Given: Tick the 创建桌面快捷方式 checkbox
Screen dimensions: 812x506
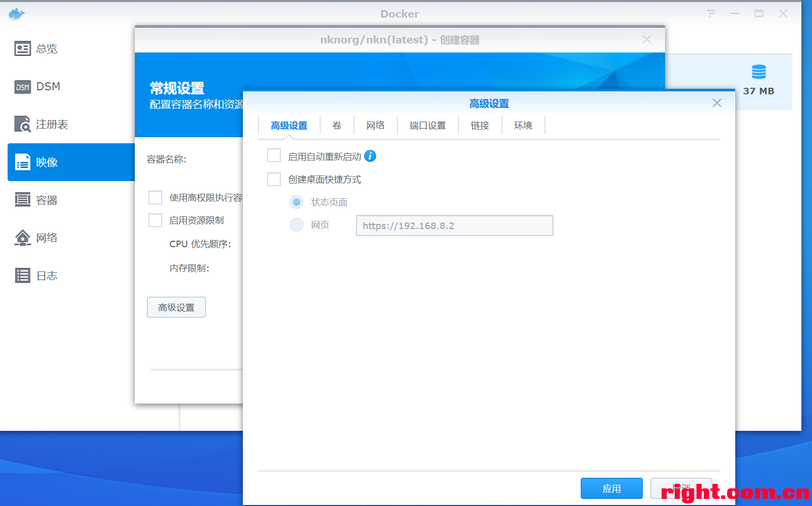Looking at the screenshot, I should click(x=274, y=179).
